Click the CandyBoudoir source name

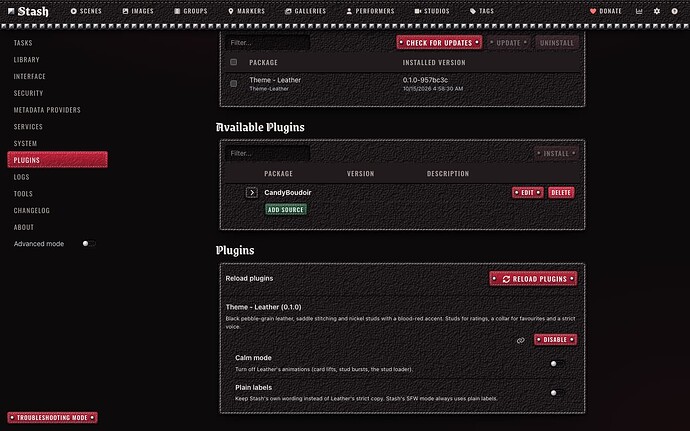tap(288, 192)
